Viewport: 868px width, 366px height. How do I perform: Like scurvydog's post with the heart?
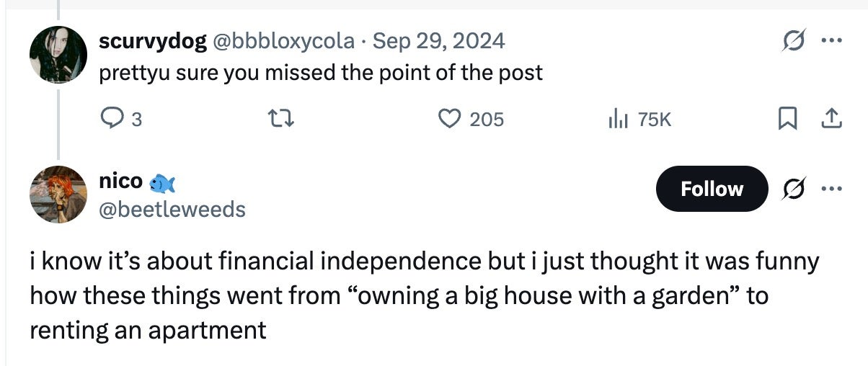[451, 118]
